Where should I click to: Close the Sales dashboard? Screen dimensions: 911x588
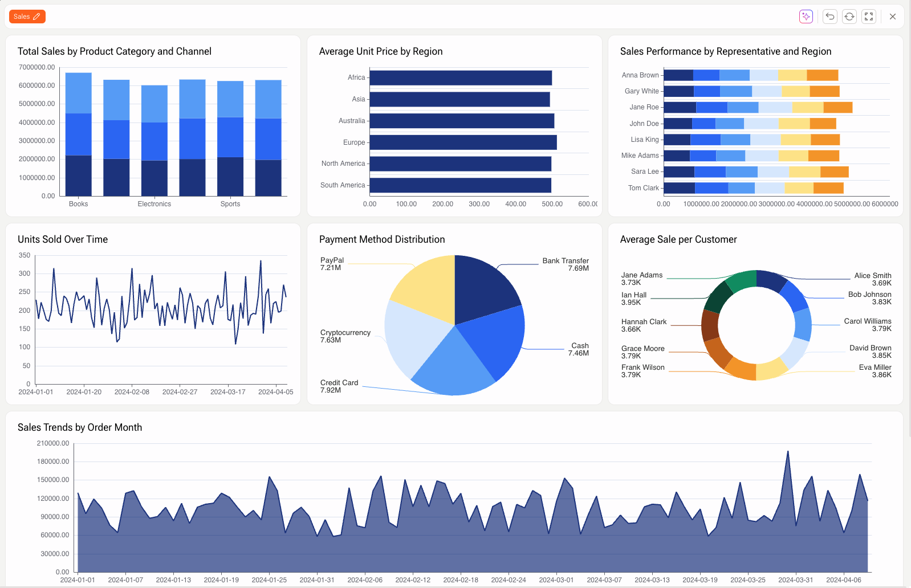click(x=893, y=17)
